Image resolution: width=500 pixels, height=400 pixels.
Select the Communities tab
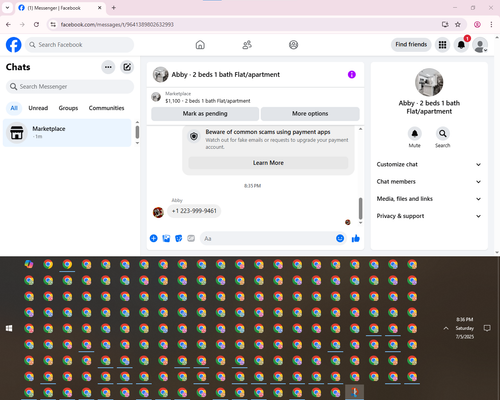(x=106, y=108)
